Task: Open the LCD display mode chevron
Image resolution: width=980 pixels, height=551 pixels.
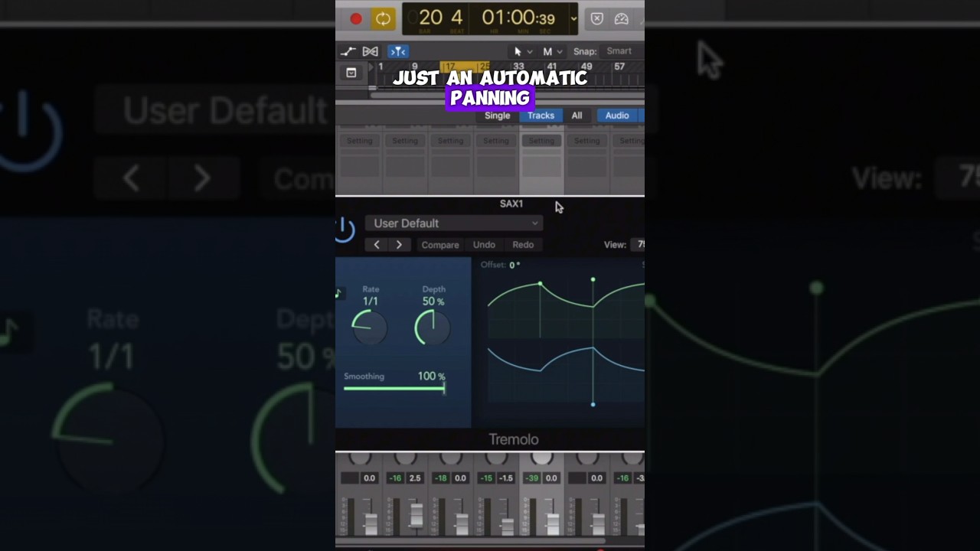Action: (x=573, y=19)
